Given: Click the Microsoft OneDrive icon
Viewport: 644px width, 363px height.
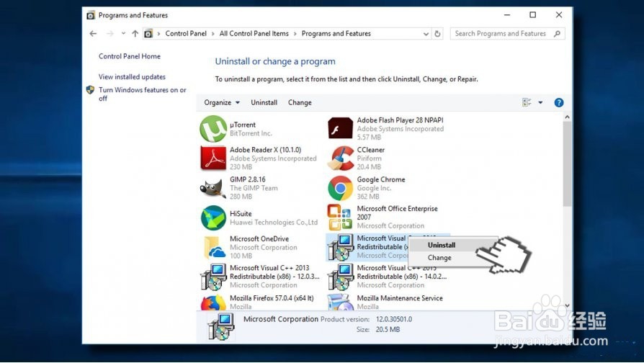Looking at the screenshot, I should [x=214, y=247].
